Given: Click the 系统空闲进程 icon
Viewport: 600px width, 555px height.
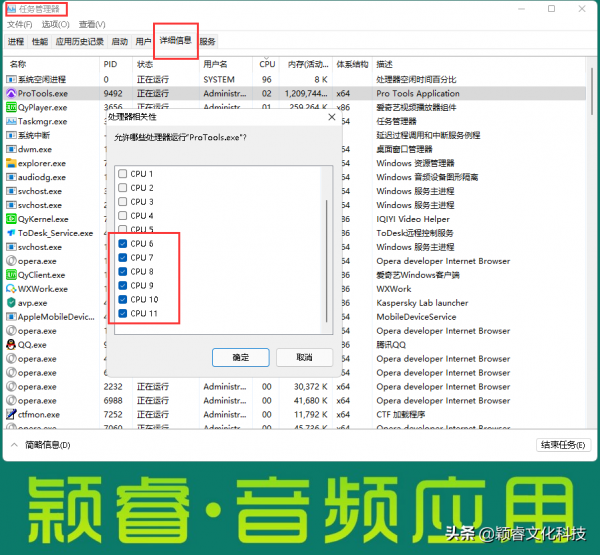Looking at the screenshot, I should [x=11, y=80].
